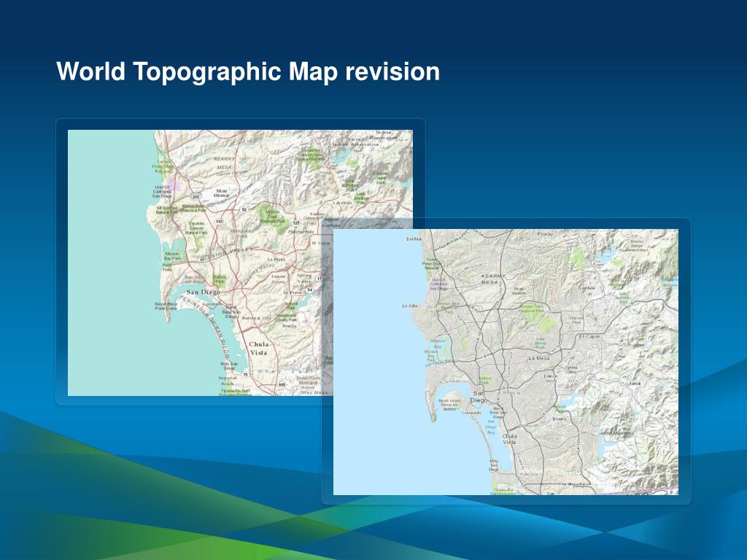Click "Del Mar" label on revised map
Image resolution: width=747 pixels, height=560 pixels.
[414, 239]
